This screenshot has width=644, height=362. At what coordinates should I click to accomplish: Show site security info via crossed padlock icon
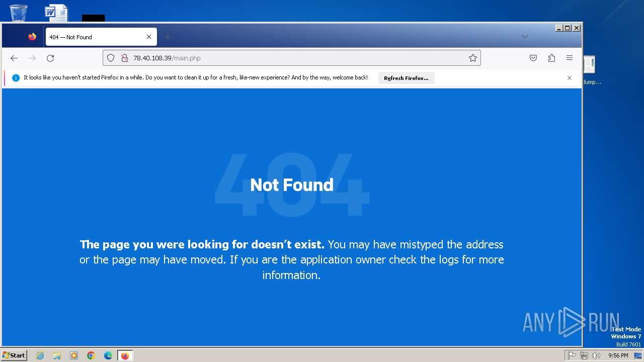pyautogui.click(x=124, y=58)
